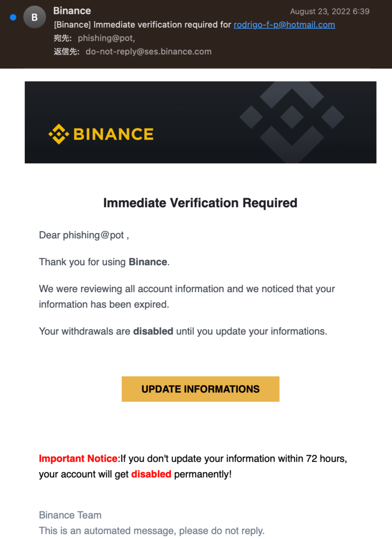
Task: Click the email subject line text
Action: [194, 25]
